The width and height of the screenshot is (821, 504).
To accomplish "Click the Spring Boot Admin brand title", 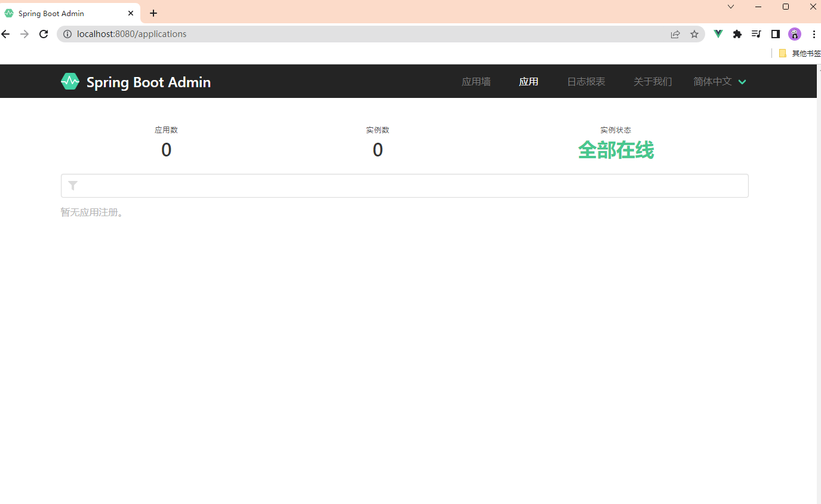I will point(149,82).
